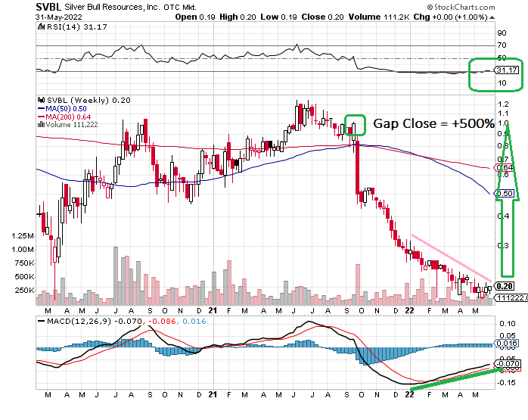Click the SVBL ticker symbol heading

click(48, 7)
